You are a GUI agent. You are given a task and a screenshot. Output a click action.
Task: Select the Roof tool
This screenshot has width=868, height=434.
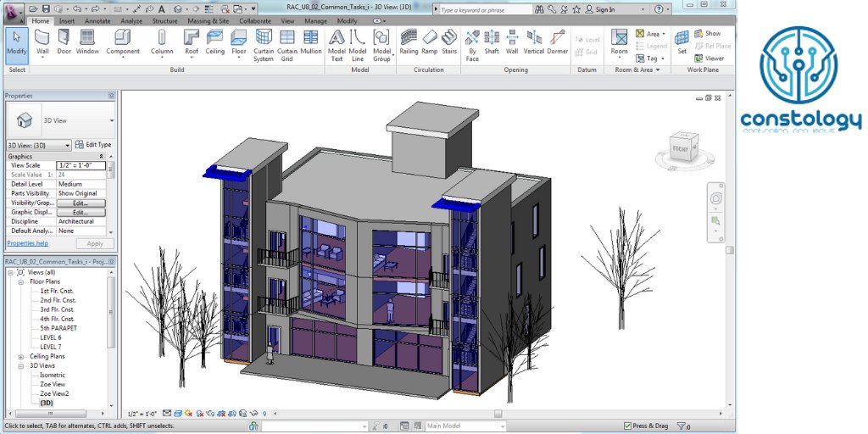[192, 43]
